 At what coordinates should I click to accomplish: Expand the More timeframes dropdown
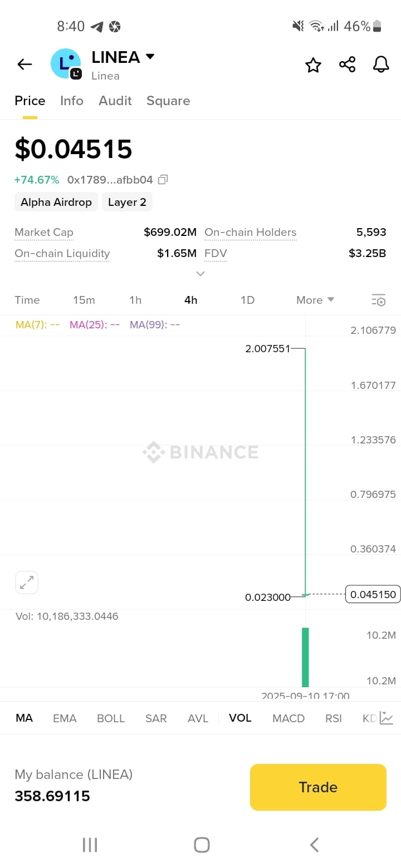(x=315, y=300)
